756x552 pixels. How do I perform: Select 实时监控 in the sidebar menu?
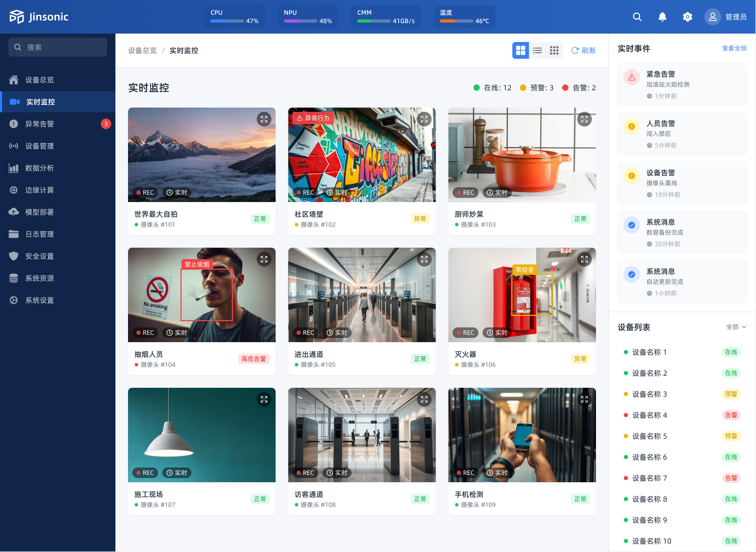point(39,102)
